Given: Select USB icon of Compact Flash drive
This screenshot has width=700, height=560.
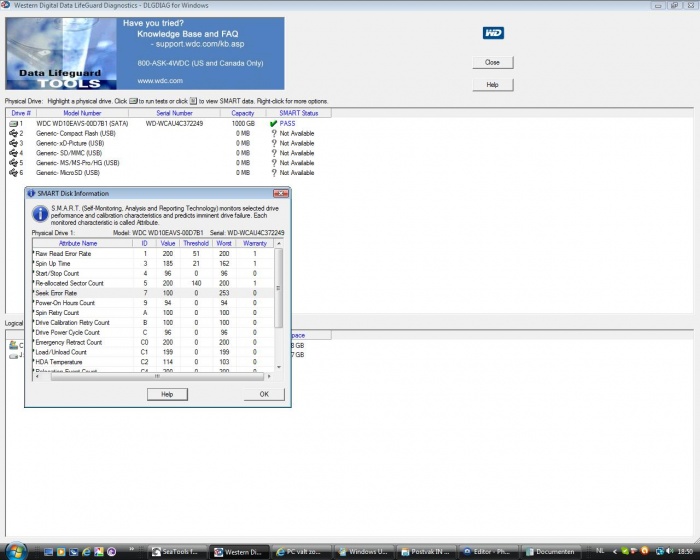Looking at the screenshot, I should [x=13, y=134].
